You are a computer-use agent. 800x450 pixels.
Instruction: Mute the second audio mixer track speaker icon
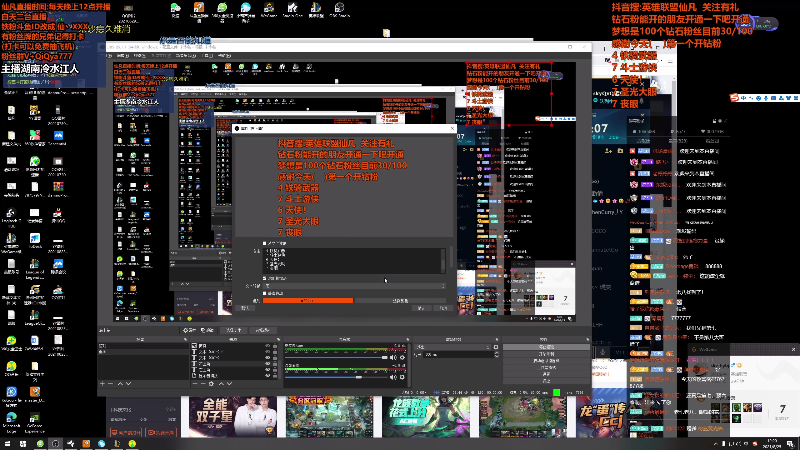coord(393,377)
